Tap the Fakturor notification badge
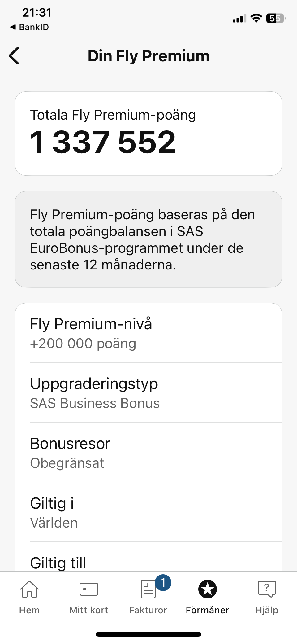 pyautogui.click(x=163, y=582)
